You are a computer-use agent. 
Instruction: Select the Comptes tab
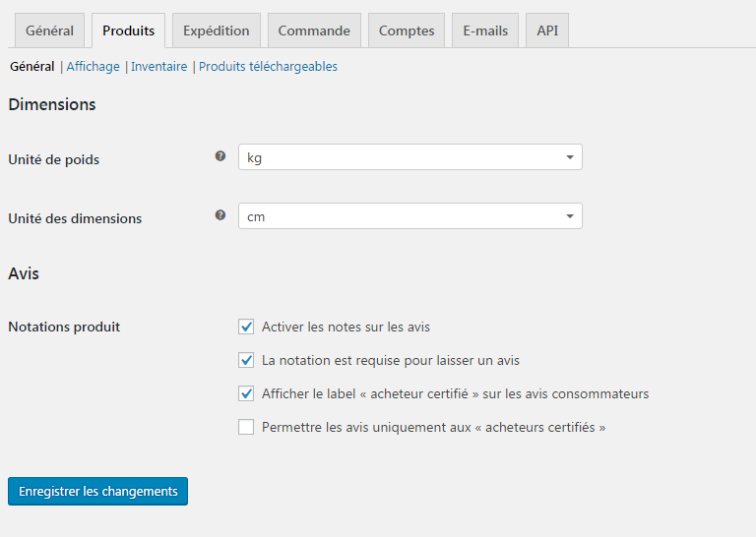407,30
